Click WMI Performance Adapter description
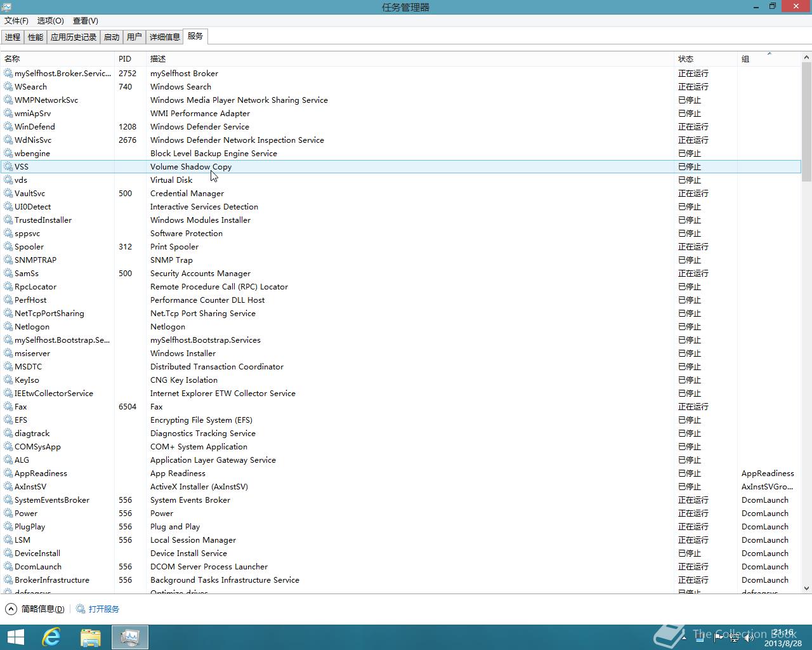 pyautogui.click(x=200, y=114)
